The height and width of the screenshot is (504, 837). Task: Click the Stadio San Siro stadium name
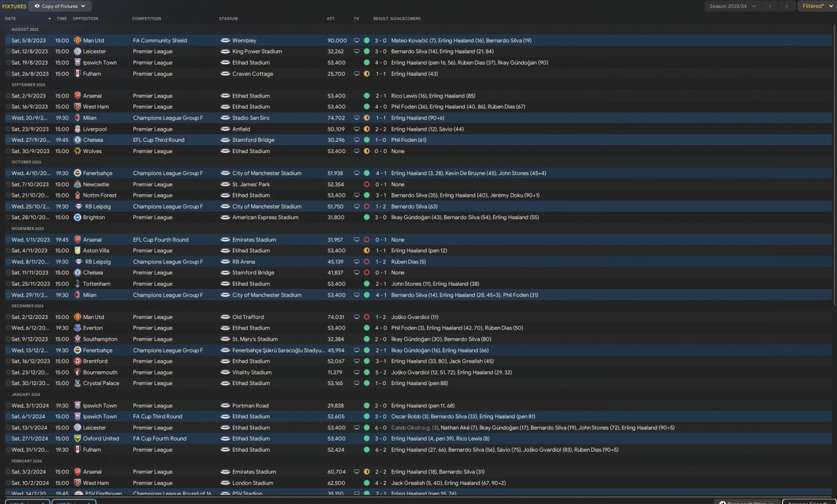[250, 118]
